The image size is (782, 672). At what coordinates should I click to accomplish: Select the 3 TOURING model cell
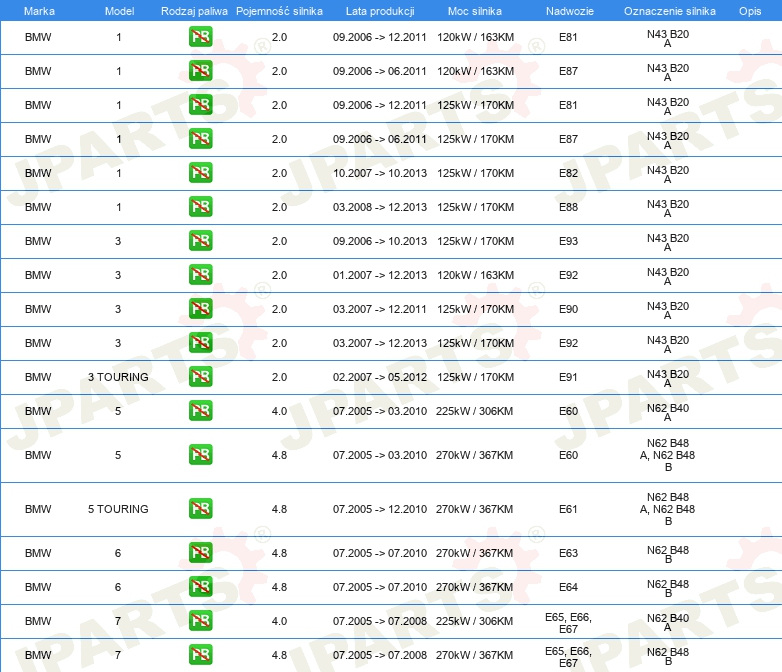click(x=118, y=377)
